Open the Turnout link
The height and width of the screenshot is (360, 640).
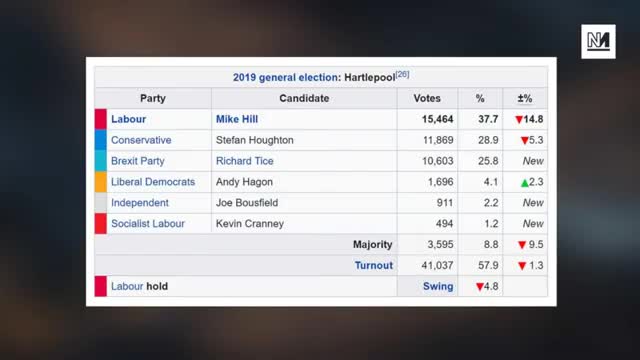click(373, 265)
